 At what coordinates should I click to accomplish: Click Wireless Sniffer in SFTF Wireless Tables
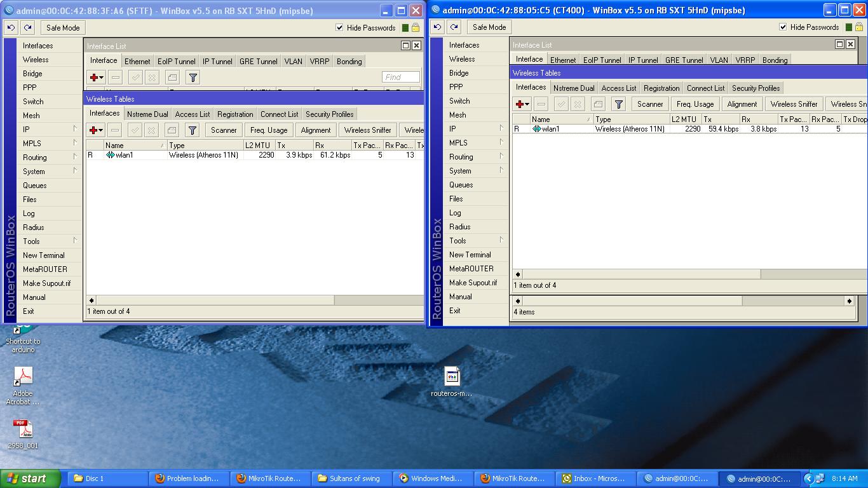pyautogui.click(x=368, y=130)
